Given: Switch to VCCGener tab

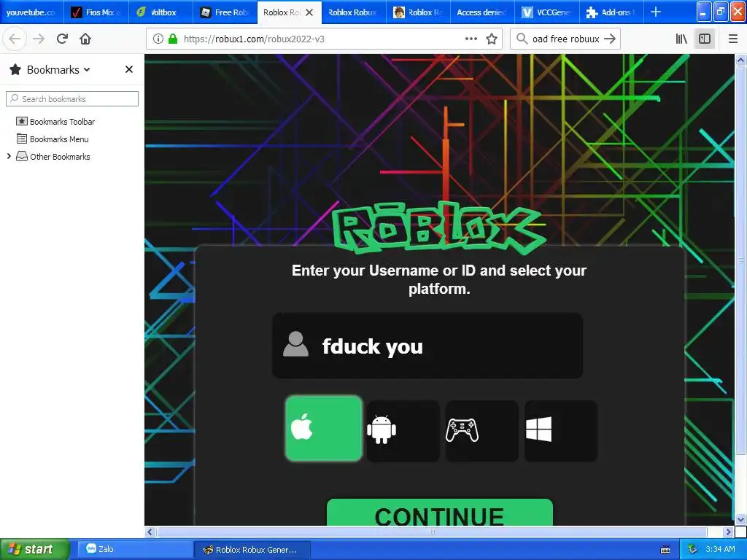Looking at the screenshot, I should pos(547,12).
